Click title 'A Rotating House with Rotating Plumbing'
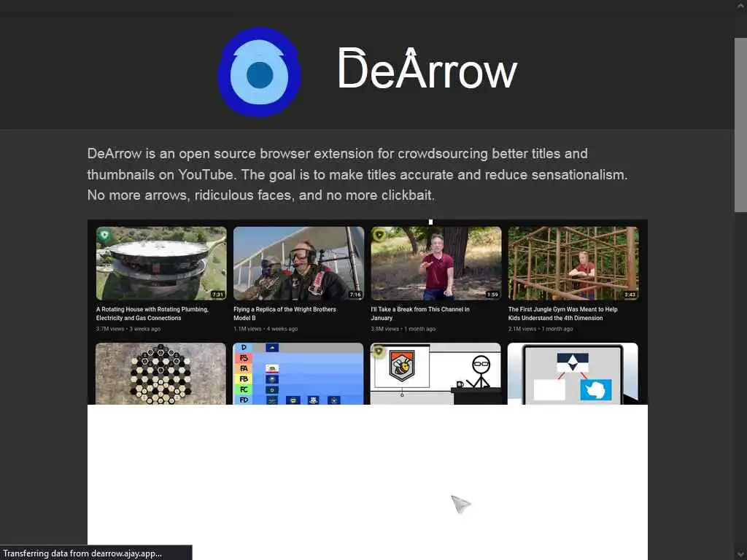747x560 pixels. point(152,314)
